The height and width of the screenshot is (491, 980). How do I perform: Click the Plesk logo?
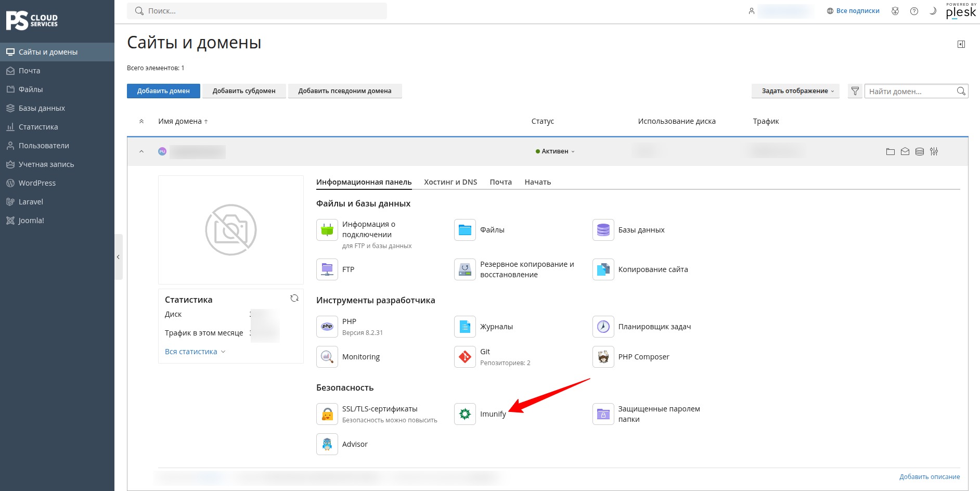pos(961,11)
